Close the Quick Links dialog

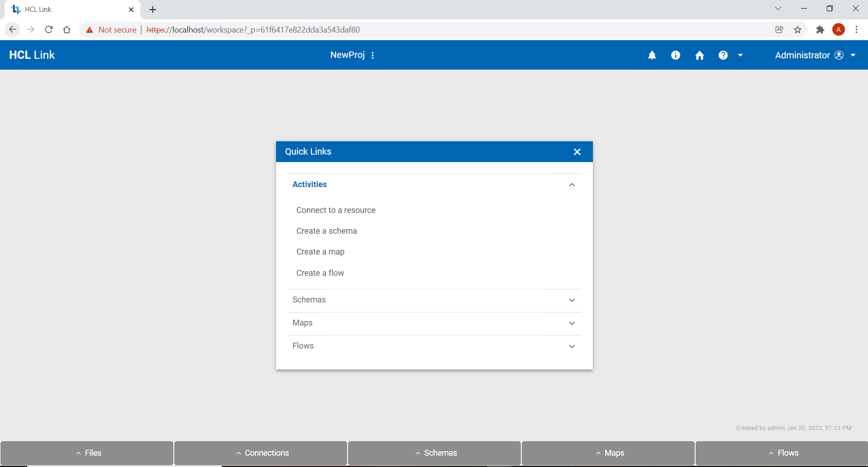click(x=577, y=151)
